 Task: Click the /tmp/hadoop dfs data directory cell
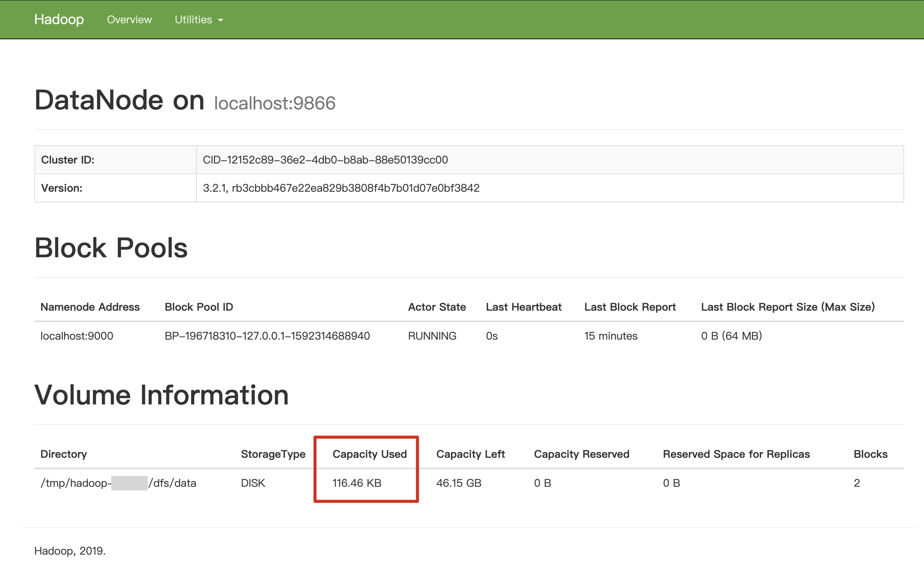118,483
